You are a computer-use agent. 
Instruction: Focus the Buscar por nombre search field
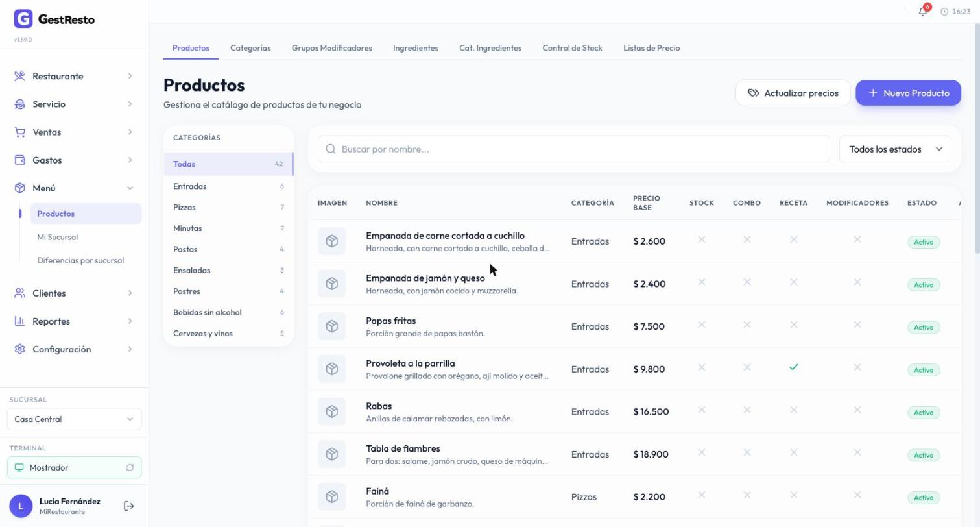point(574,149)
